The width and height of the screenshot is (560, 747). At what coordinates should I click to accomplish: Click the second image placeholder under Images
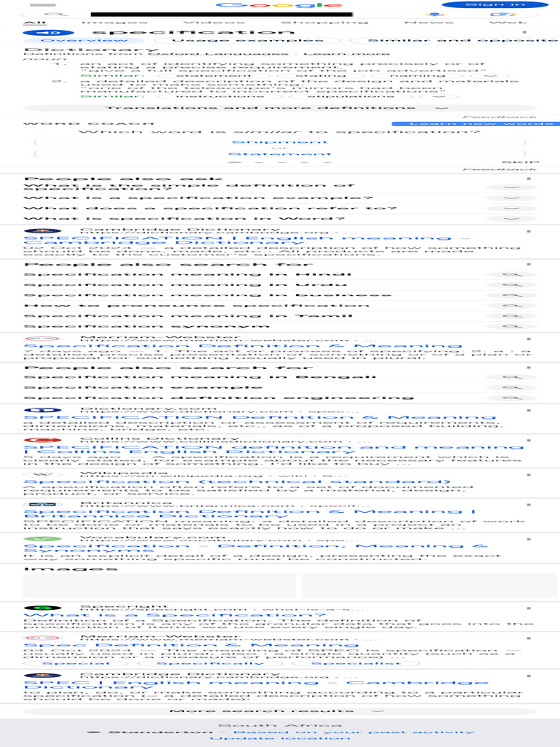tap(429, 586)
